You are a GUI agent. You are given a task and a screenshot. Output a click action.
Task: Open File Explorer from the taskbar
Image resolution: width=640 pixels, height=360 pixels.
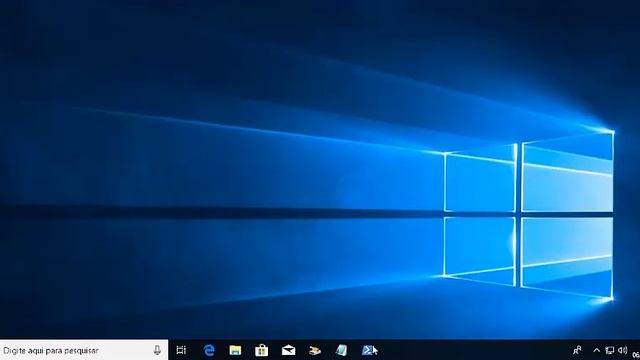(x=235, y=350)
